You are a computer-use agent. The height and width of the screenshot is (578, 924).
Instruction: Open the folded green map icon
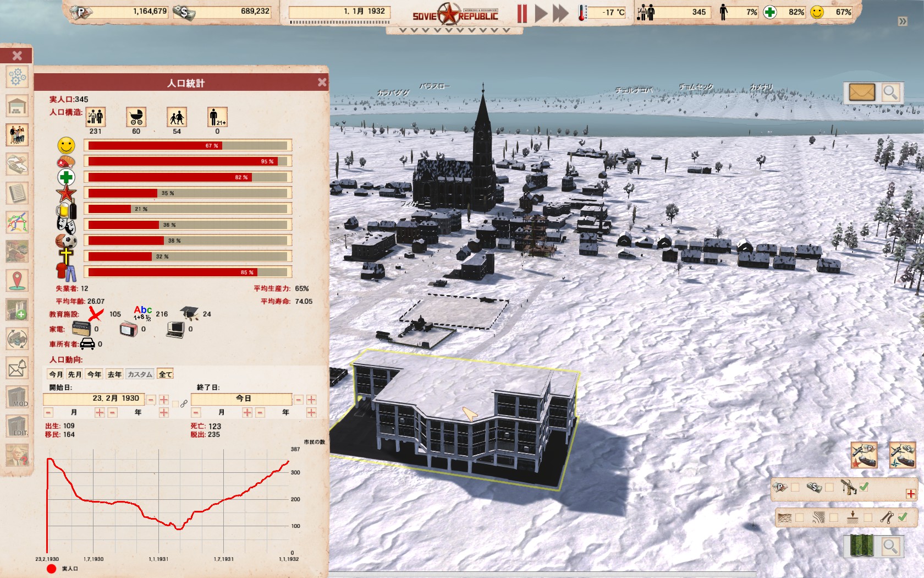[x=861, y=546]
